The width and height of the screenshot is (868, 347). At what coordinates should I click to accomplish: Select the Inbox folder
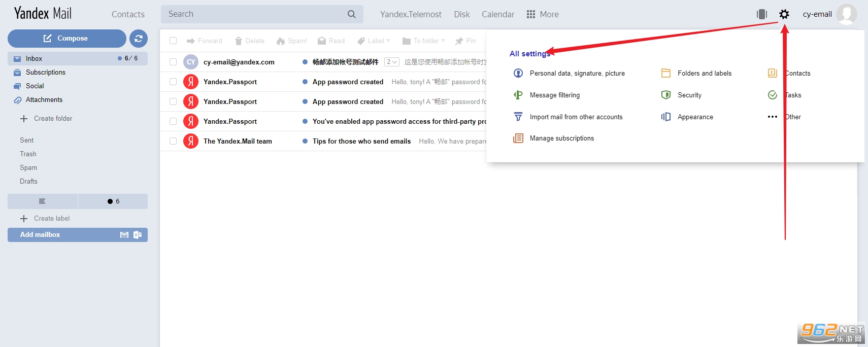(x=78, y=58)
